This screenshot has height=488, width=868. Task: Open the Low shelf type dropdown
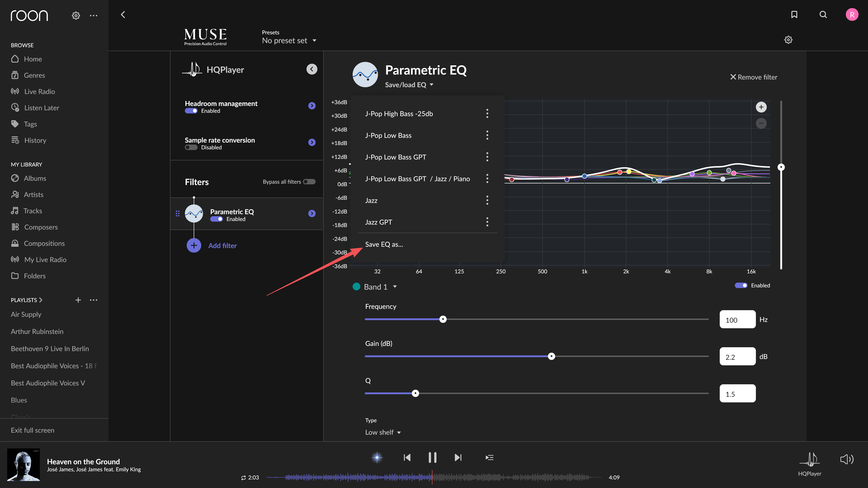coord(383,432)
